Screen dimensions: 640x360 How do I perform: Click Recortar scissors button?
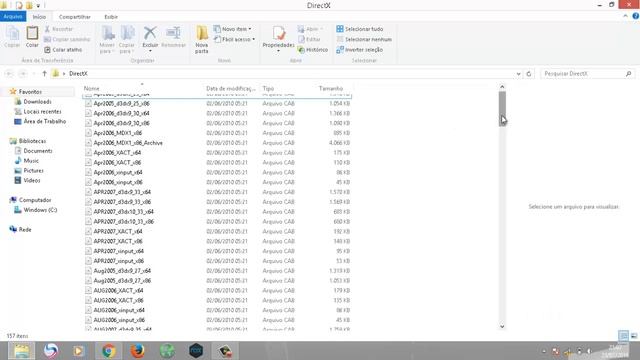click(x=59, y=29)
